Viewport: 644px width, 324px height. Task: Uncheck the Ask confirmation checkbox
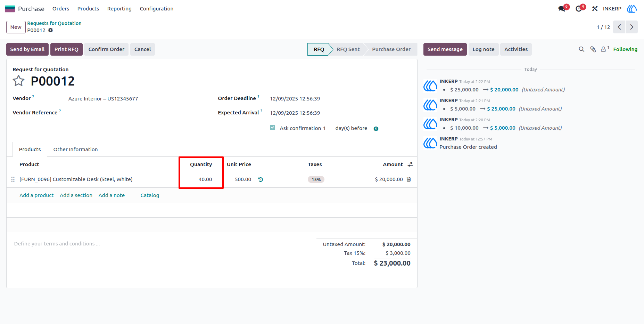[273, 128]
